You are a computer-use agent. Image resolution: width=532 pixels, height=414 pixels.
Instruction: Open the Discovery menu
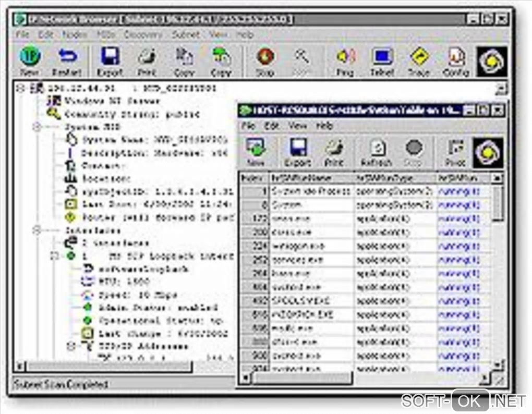143,34
